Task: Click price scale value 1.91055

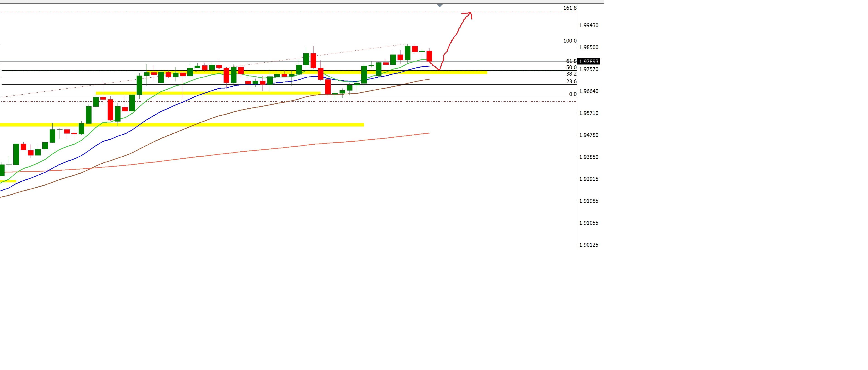Action: [589, 223]
